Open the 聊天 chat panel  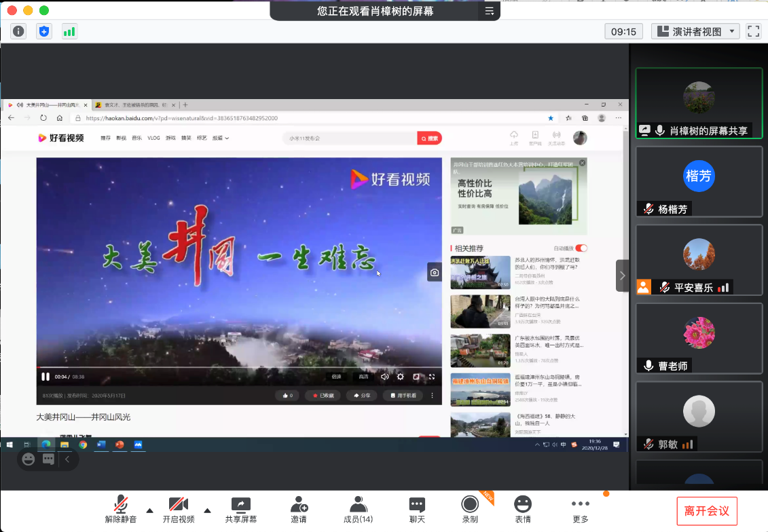point(417,510)
